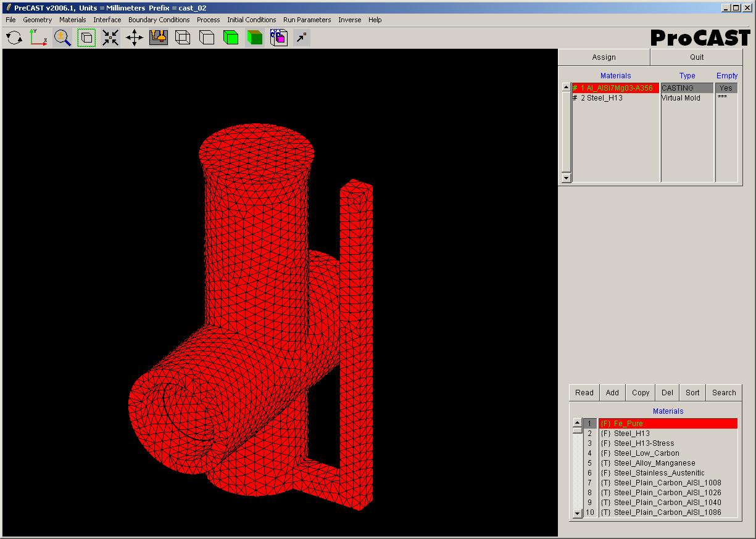
Task: Click the rotate view icon
Action: 14,38
